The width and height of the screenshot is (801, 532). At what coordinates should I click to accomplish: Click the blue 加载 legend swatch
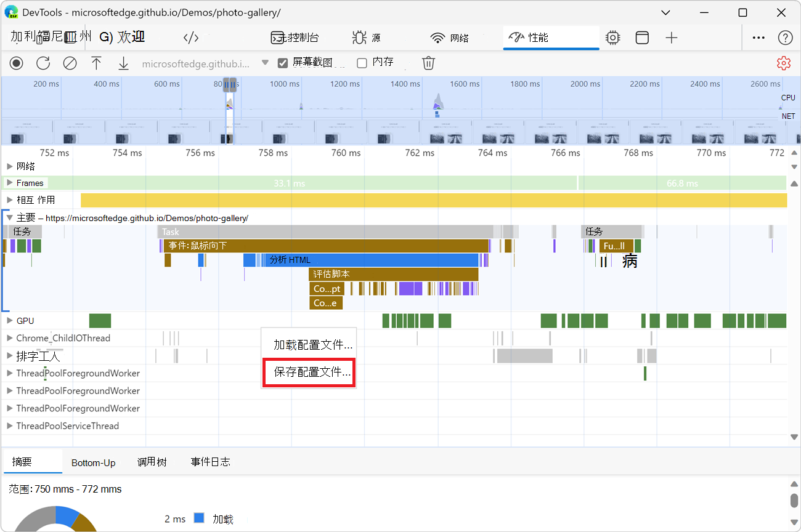[x=198, y=518]
